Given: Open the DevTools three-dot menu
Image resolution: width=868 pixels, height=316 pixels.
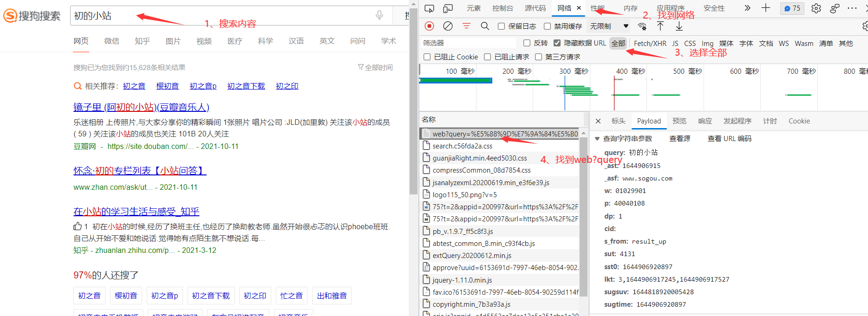Looking at the screenshot, I should tap(852, 8).
